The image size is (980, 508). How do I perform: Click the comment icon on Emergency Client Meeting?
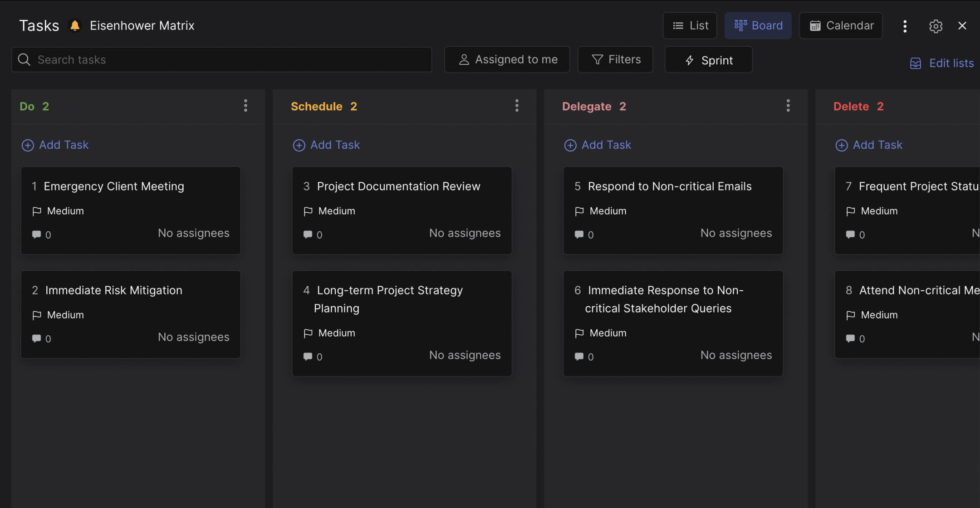point(36,234)
